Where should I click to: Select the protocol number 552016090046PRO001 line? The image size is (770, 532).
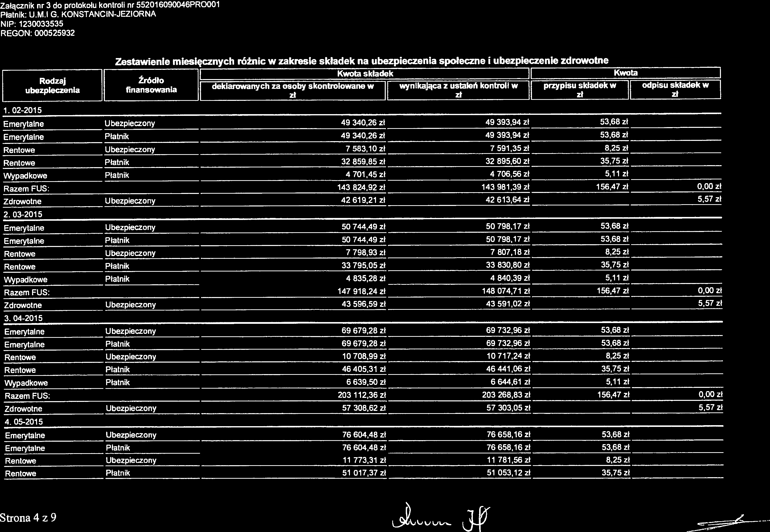click(x=110, y=5)
